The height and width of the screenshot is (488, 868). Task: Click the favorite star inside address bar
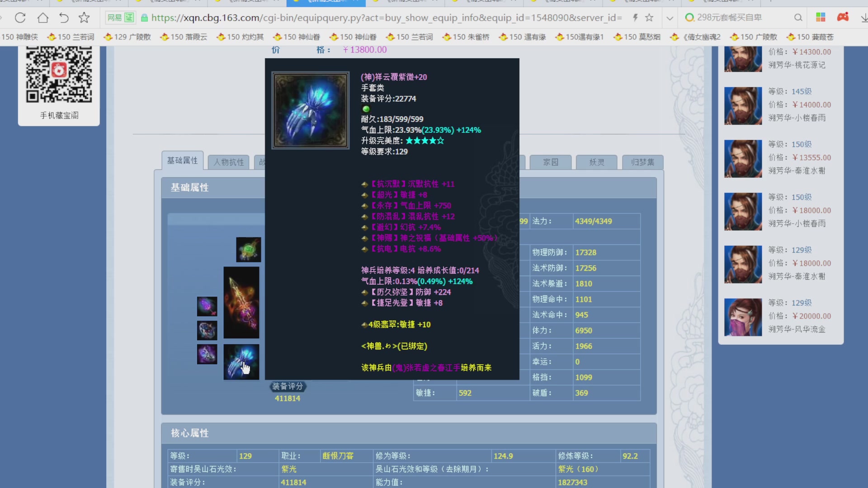tap(649, 18)
